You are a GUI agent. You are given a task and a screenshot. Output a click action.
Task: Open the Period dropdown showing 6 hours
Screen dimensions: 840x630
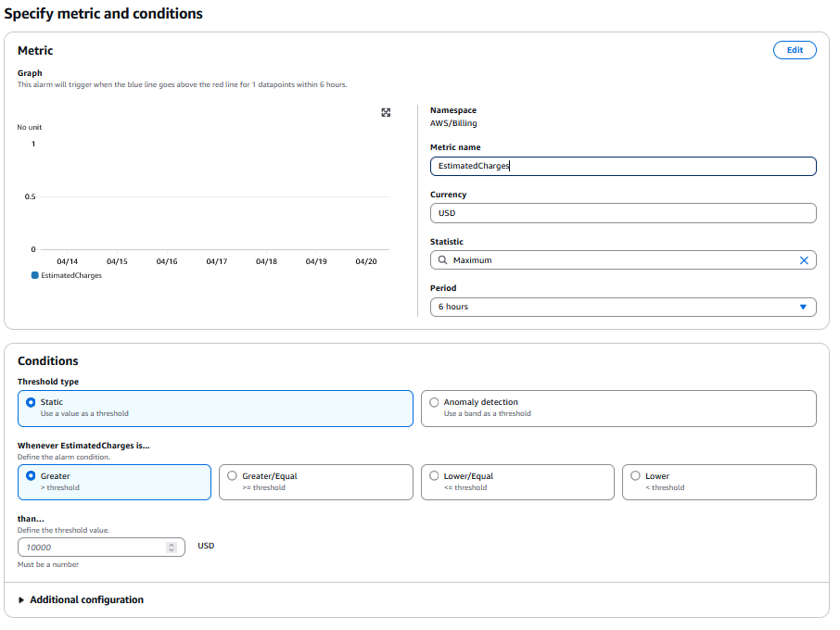tap(622, 307)
